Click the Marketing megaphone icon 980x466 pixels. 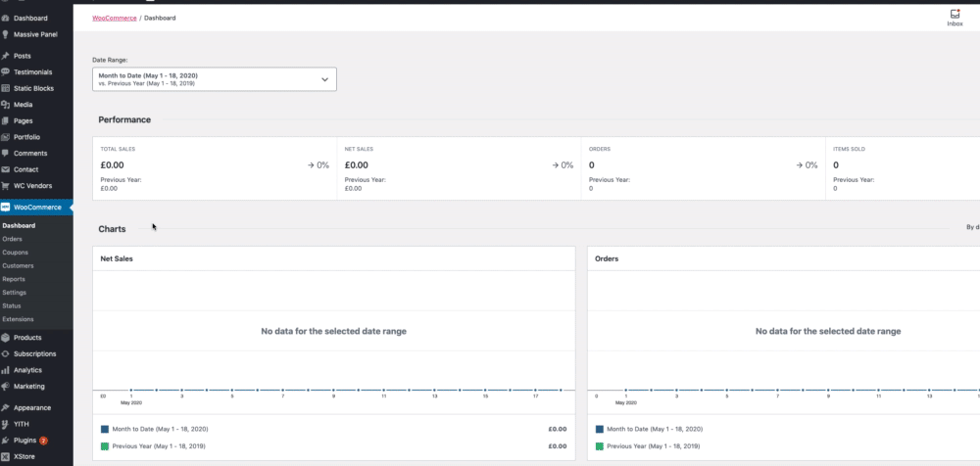click(x=6, y=386)
